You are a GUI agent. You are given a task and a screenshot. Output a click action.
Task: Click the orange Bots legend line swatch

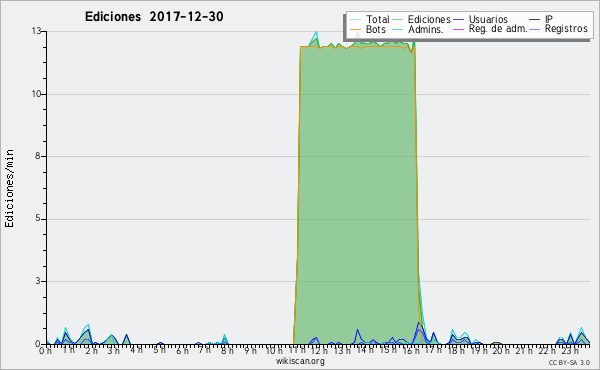click(355, 29)
